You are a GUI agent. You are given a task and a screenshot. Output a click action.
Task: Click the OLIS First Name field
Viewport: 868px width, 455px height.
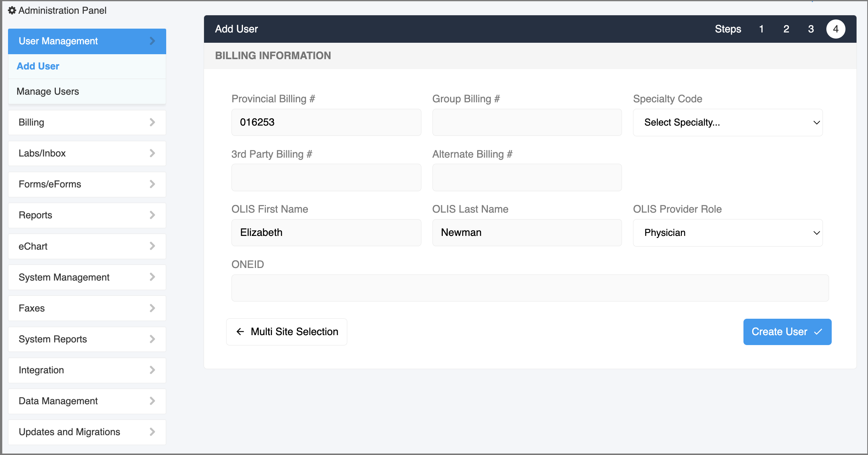pos(326,232)
